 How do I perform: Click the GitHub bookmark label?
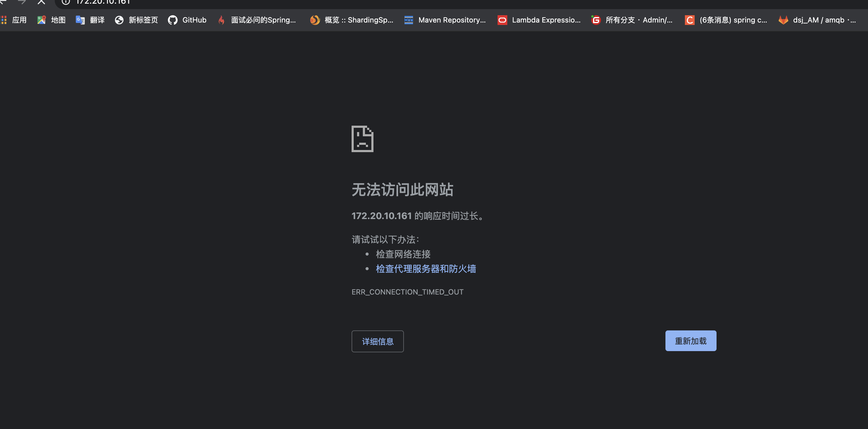click(194, 20)
